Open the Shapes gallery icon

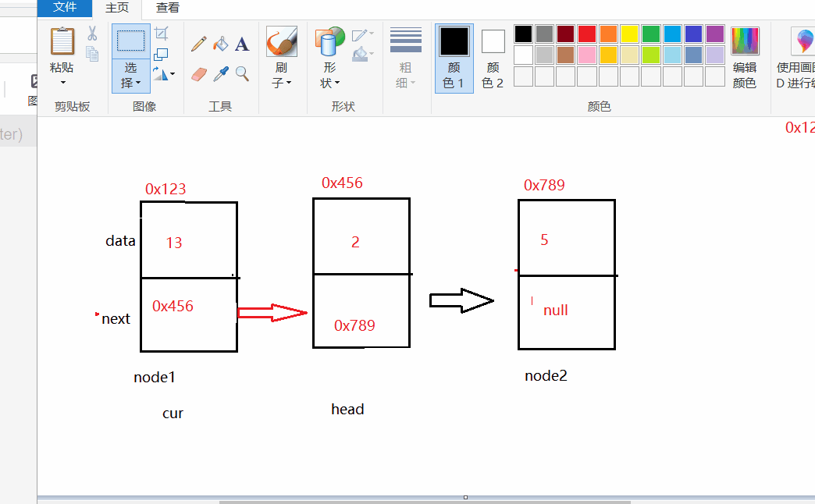(329, 41)
